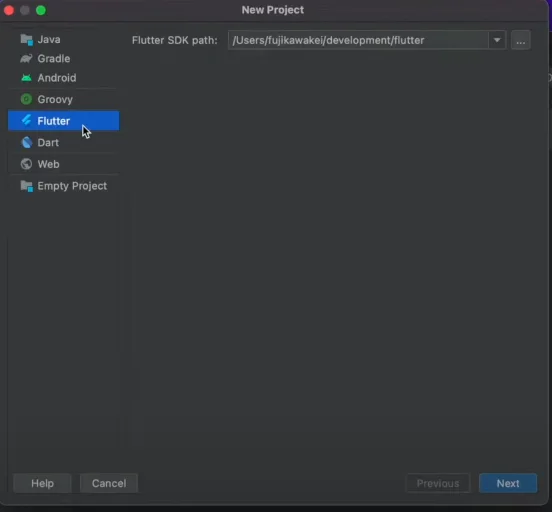This screenshot has width=552, height=512.
Task: Click the green Android robot icon
Action: click(26, 78)
